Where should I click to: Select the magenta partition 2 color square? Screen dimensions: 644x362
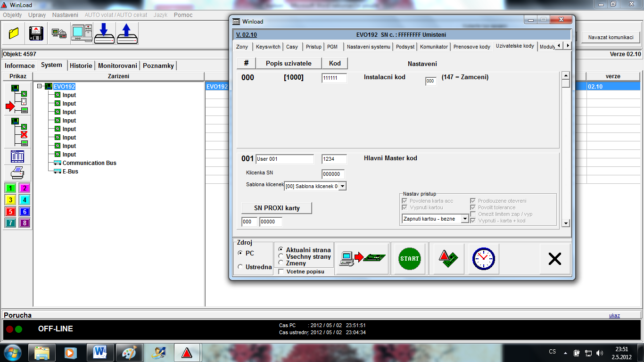click(25, 188)
